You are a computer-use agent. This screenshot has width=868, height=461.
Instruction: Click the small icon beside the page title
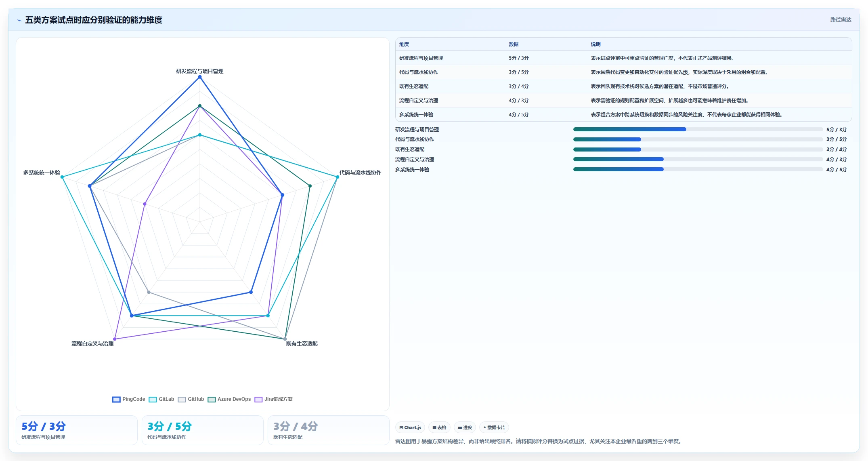pos(19,20)
